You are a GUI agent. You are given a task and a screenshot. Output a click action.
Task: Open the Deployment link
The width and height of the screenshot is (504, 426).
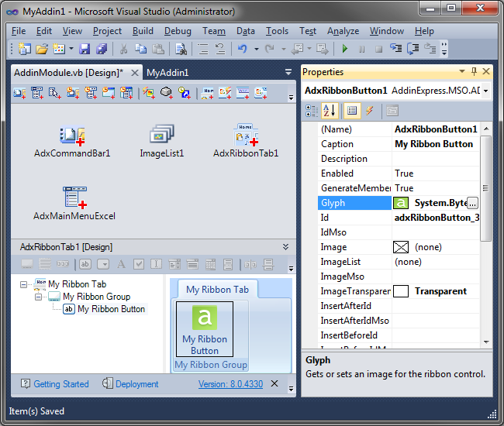point(137,384)
